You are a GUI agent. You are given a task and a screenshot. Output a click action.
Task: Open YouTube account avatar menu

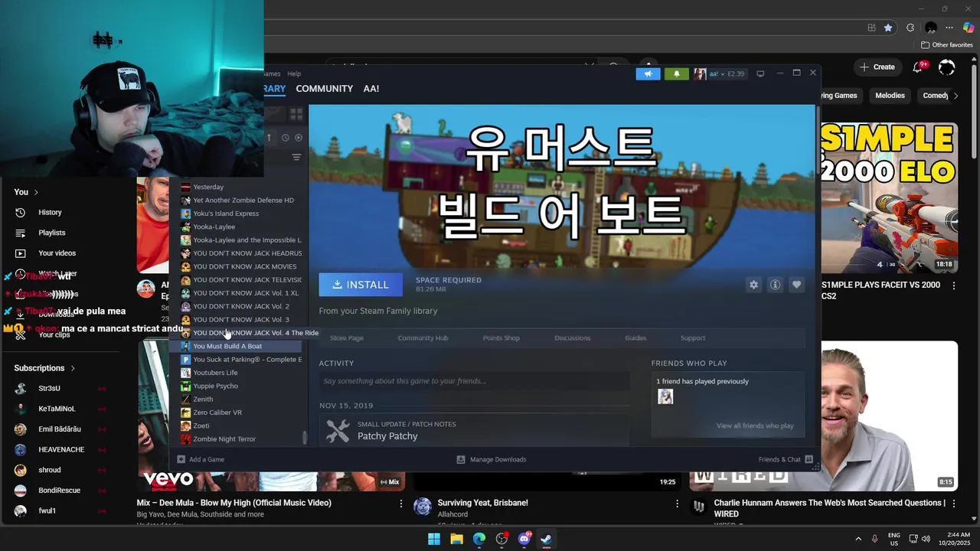(x=947, y=67)
